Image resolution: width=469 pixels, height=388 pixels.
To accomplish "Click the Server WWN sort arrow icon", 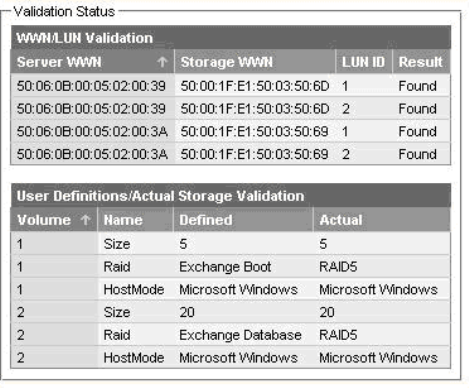I will tap(162, 62).
